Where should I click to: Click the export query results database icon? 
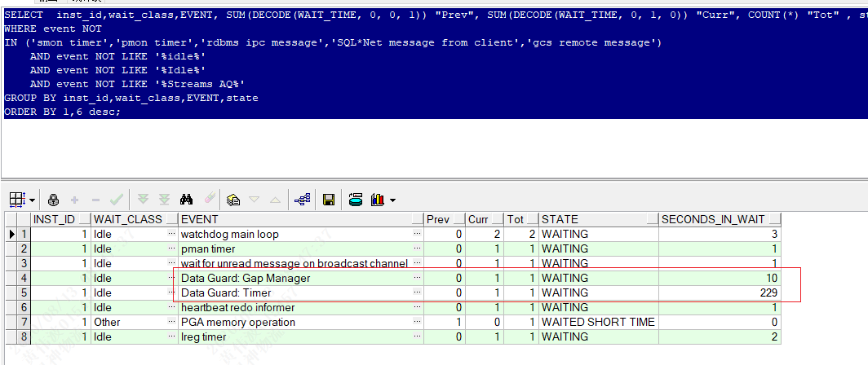pos(356,200)
